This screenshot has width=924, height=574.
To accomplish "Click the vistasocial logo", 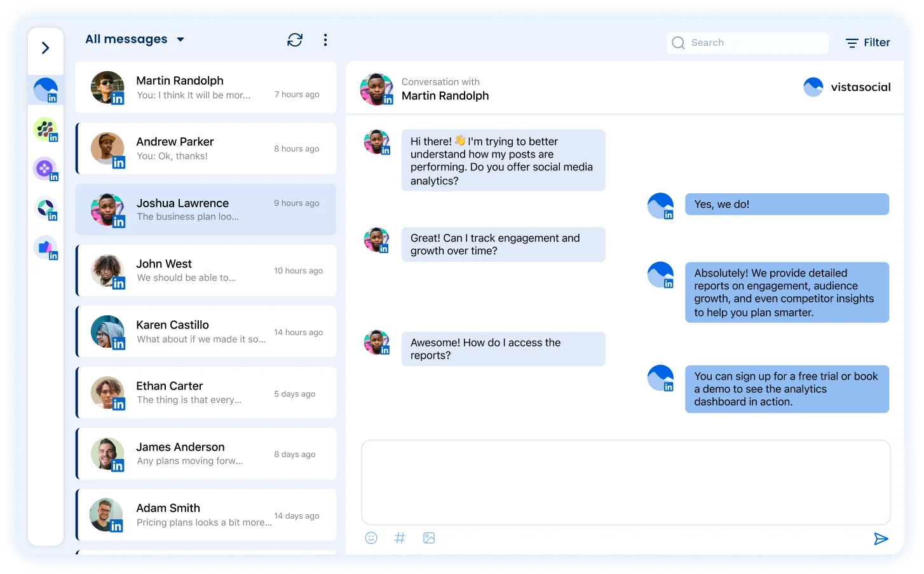I will pyautogui.click(x=847, y=87).
